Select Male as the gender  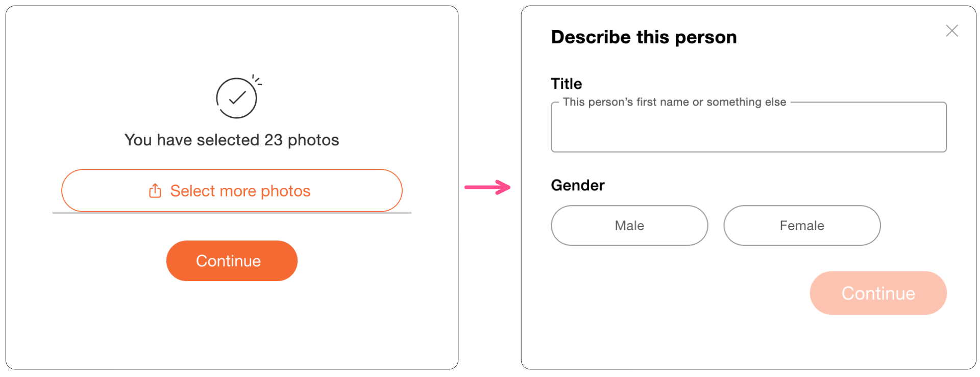[x=629, y=225]
